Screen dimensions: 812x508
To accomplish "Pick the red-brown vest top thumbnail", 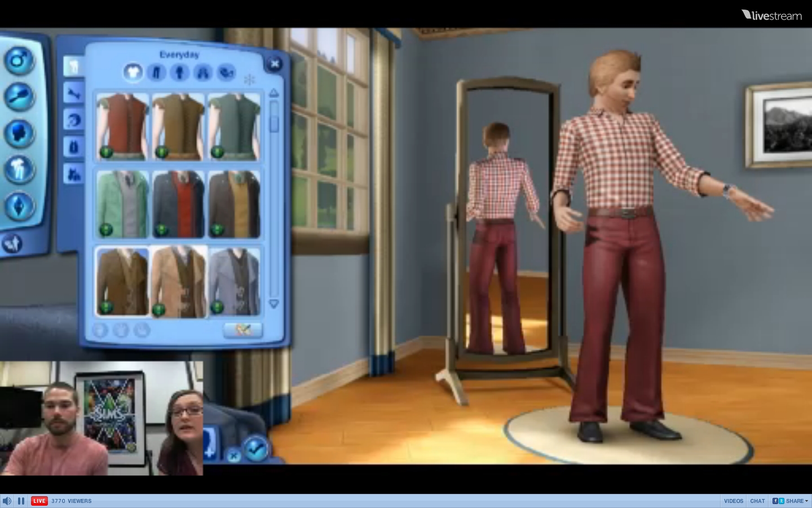I will pos(122,126).
